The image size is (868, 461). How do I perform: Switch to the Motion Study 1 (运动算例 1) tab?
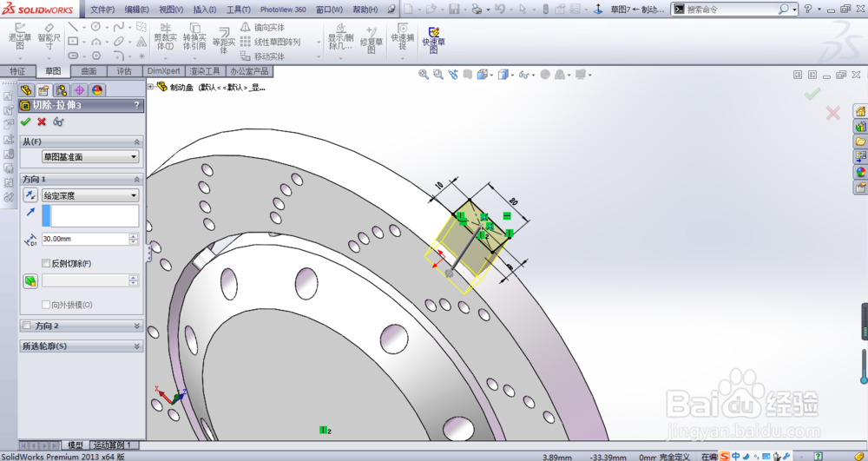pos(113,445)
